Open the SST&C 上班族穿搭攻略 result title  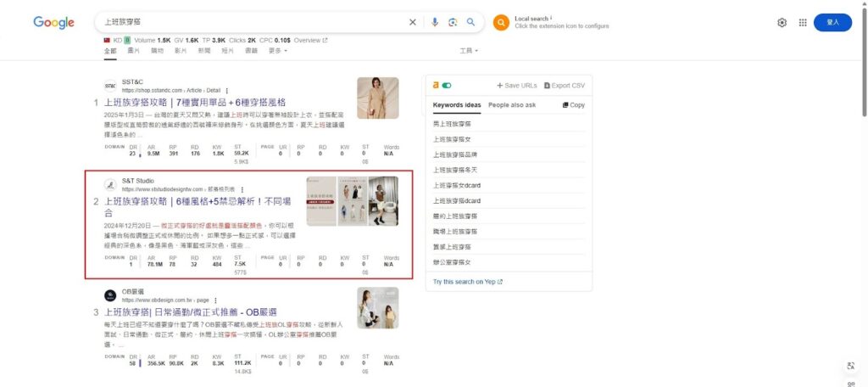point(195,103)
